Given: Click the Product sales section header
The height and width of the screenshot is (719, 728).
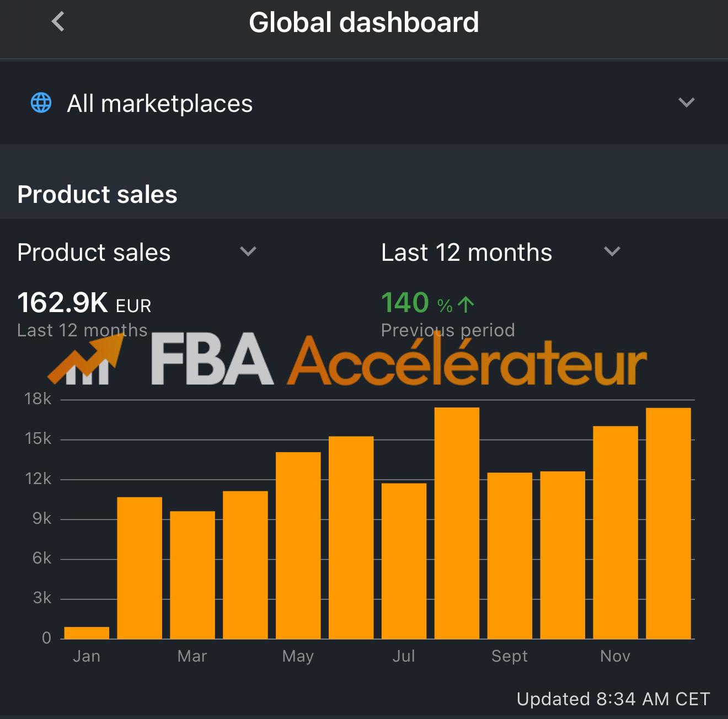Looking at the screenshot, I should 97,194.
